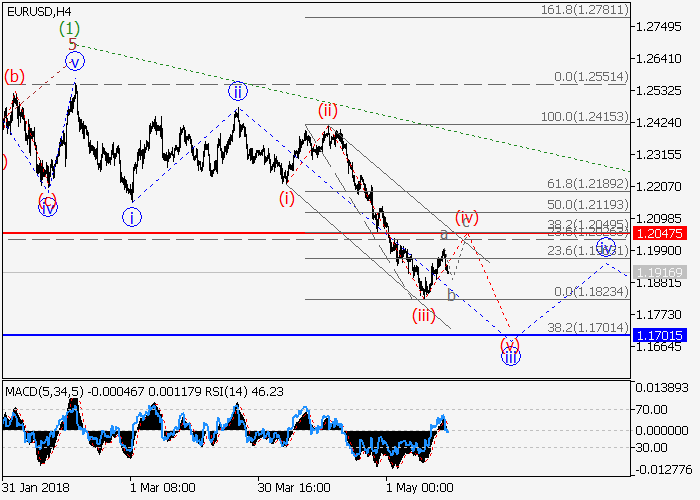Click the 1 Mar 08:00 date marker
700x500 pixels.
tap(162, 487)
